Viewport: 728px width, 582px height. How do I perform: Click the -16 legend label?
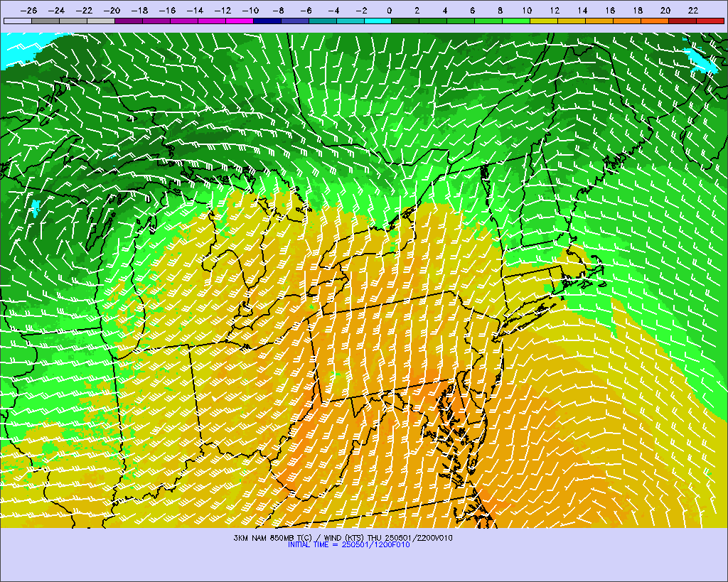[167, 10]
